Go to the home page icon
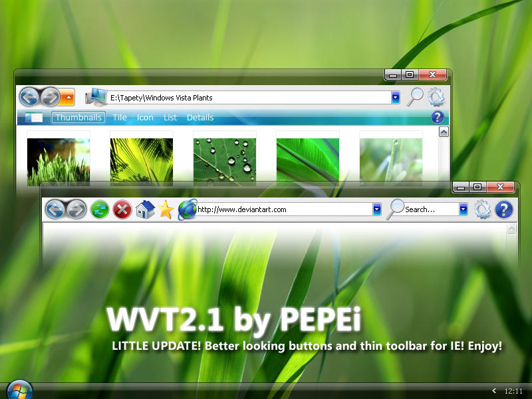Image resolution: width=532 pixels, height=399 pixels. tap(145, 209)
